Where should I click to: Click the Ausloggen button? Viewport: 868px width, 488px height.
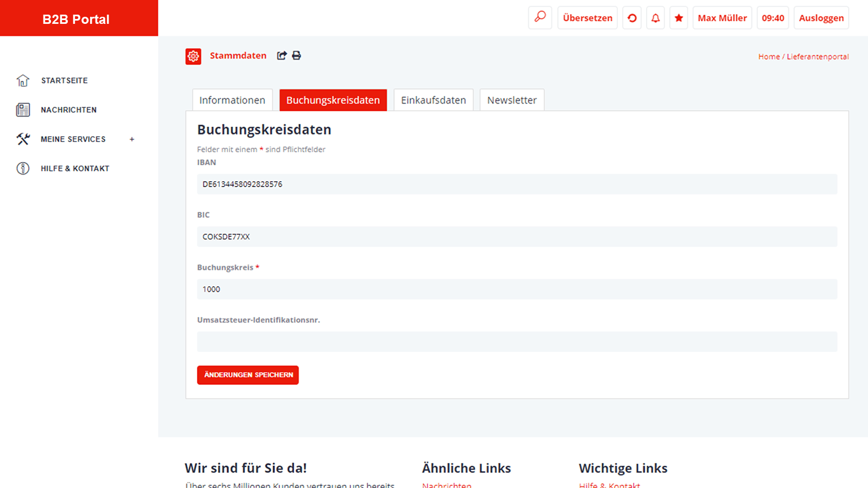click(x=821, y=18)
